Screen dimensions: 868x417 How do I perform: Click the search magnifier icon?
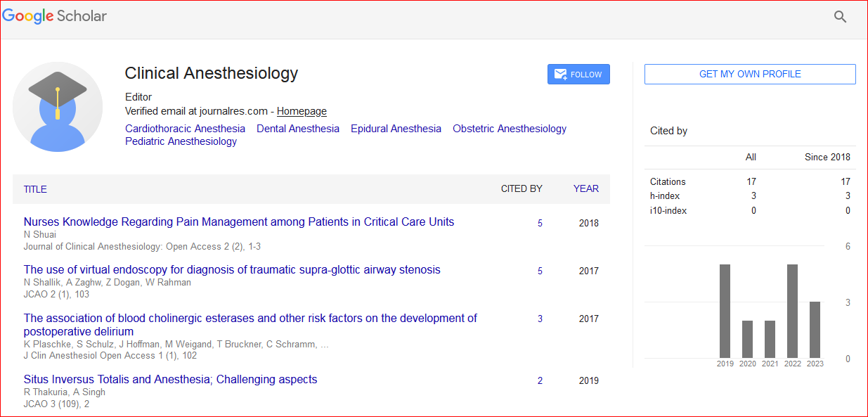point(840,17)
